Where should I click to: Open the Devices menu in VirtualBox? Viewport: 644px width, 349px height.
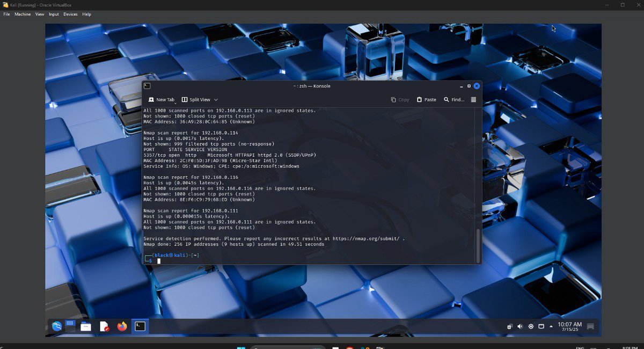(x=70, y=14)
